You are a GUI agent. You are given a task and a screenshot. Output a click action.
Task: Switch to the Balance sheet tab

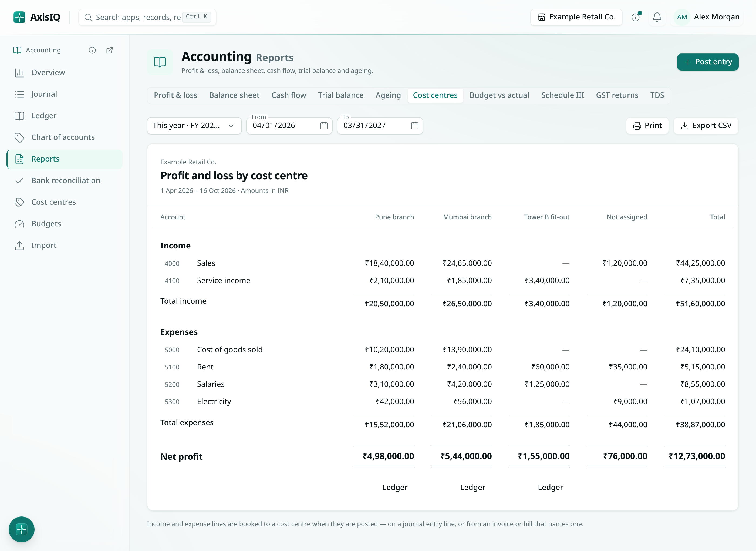(234, 95)
